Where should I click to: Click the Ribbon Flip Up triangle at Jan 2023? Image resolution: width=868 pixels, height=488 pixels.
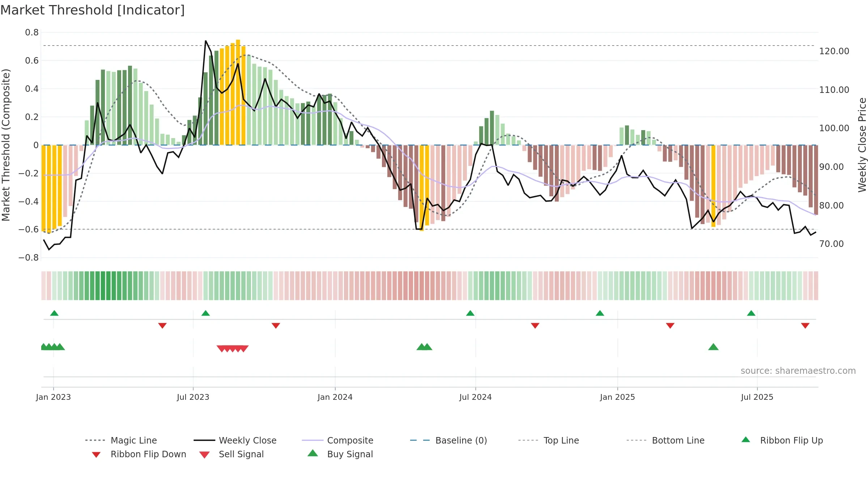pyautogui.click(x=54, y=313)
